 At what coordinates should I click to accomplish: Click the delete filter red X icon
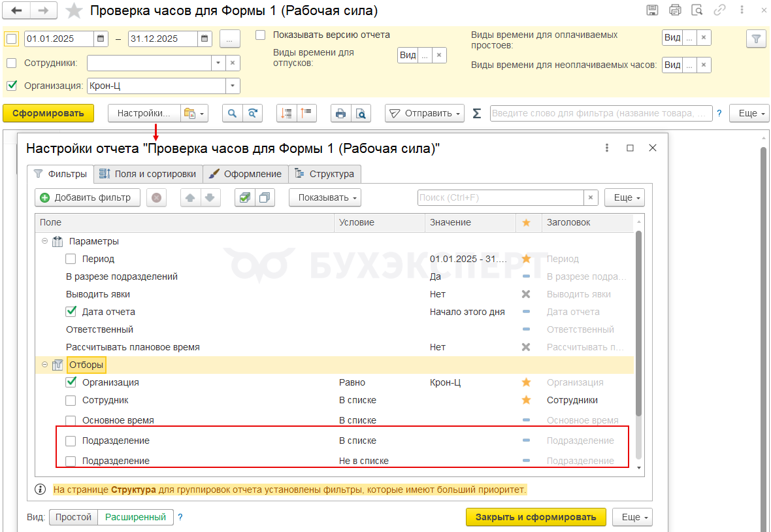click(x=156, y=197)
